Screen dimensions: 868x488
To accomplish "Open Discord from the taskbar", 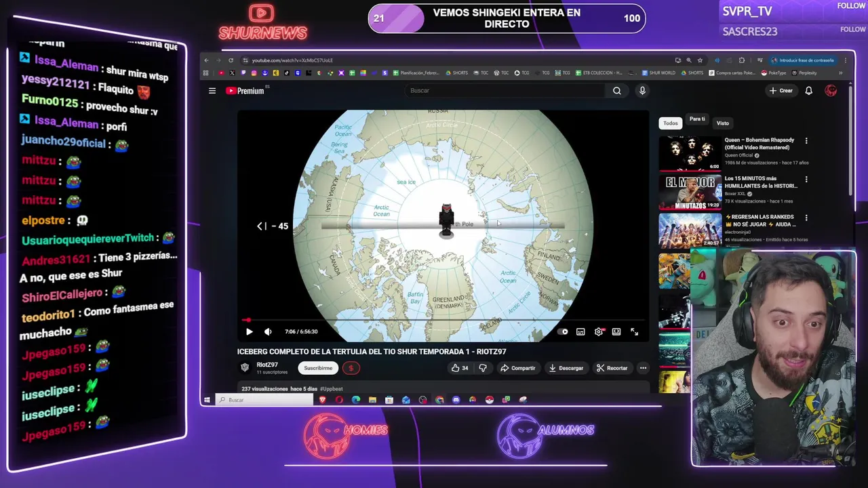I will coord(456,400).
